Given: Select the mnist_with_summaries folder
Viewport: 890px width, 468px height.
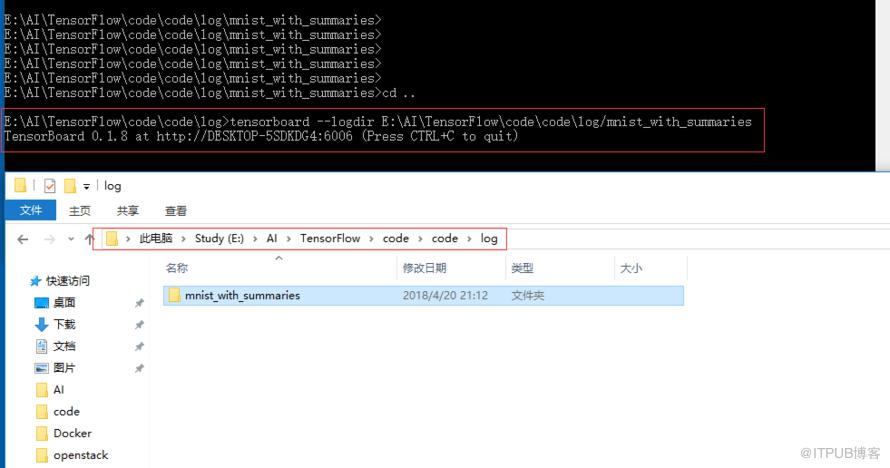Looking at the screenshot, I should point(423,296).
